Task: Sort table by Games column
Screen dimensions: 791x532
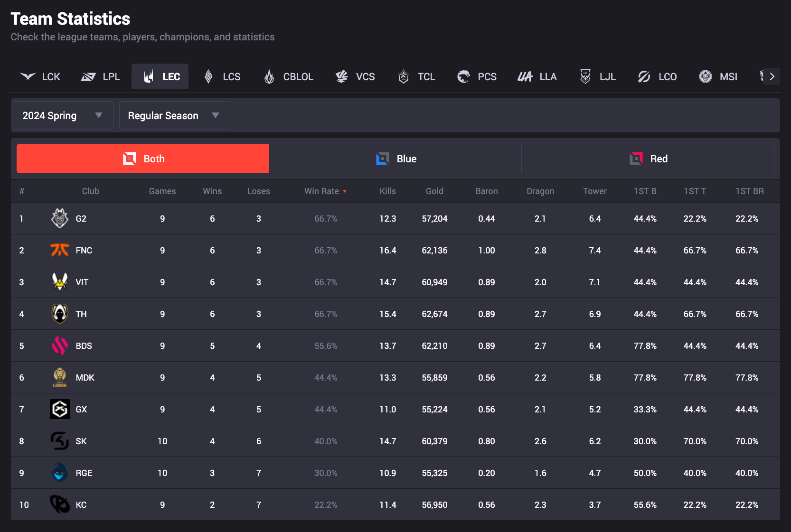Action: coord(162,191)
